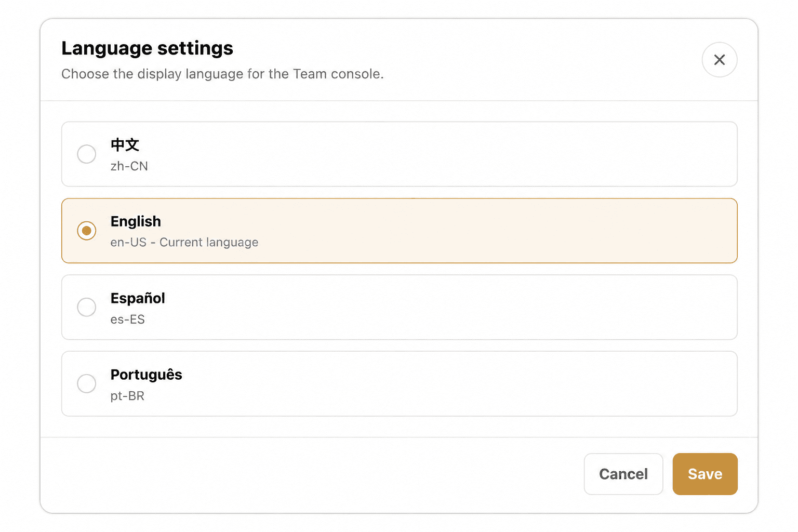Click the zh-CN language code text
This screenshot has height=532, width=798.
pos(129,166)
